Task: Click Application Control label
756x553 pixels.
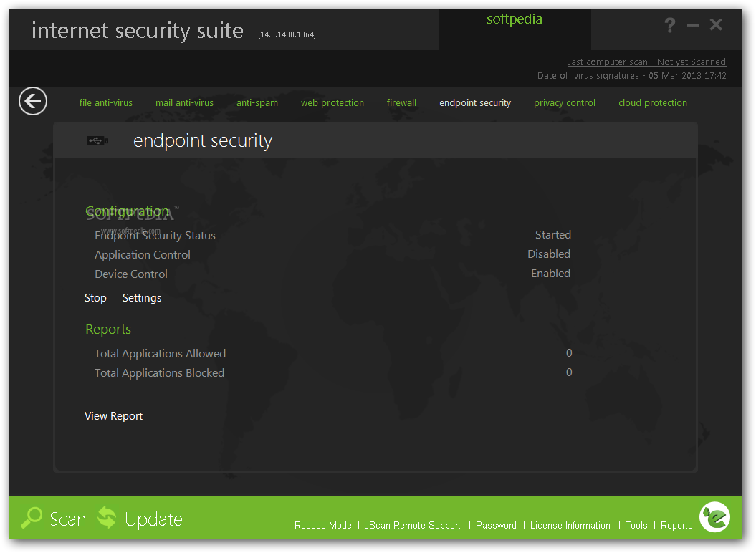Action: [x=142, y=254]
